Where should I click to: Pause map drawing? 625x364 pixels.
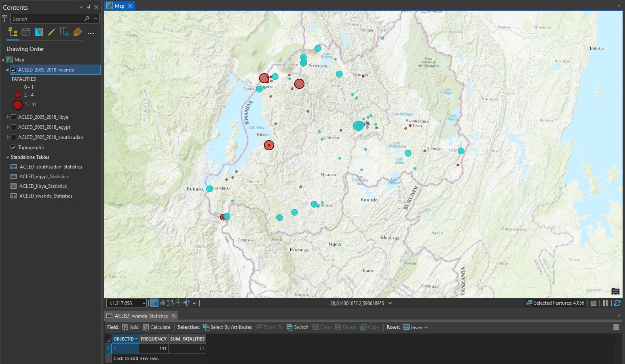tap(605, 303)
